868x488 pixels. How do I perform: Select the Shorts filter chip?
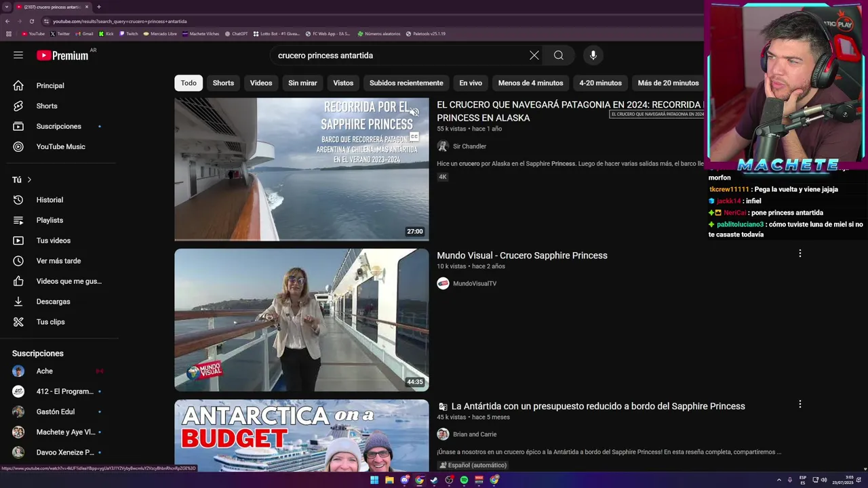click(x=223, y=83)
